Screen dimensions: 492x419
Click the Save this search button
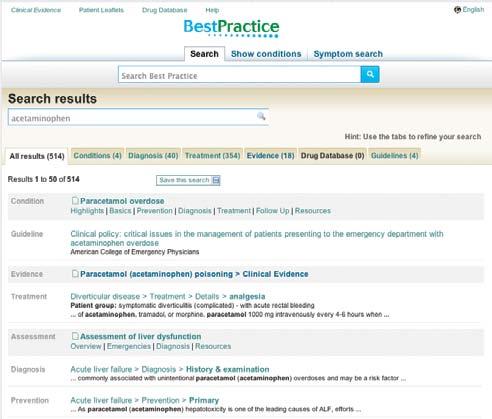188,180
